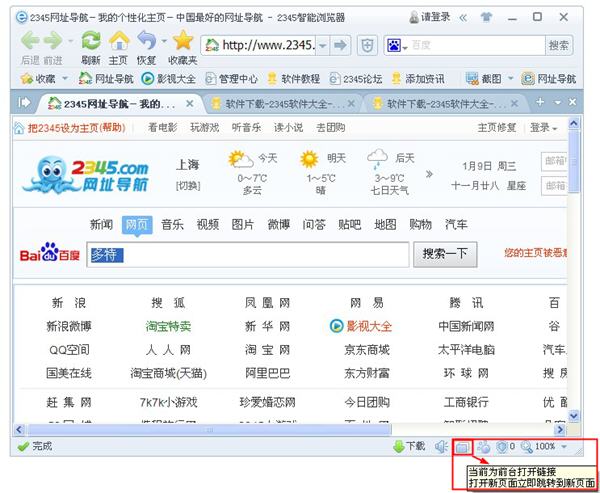Click 主页修复 link
Screen dimensions: 600x493
pyautogui.click(x=497, y=127)
